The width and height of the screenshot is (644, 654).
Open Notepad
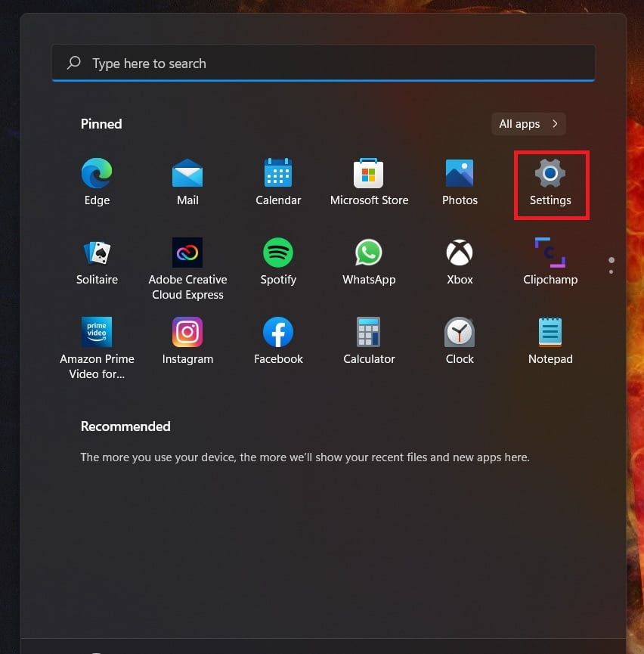point(550,341)
